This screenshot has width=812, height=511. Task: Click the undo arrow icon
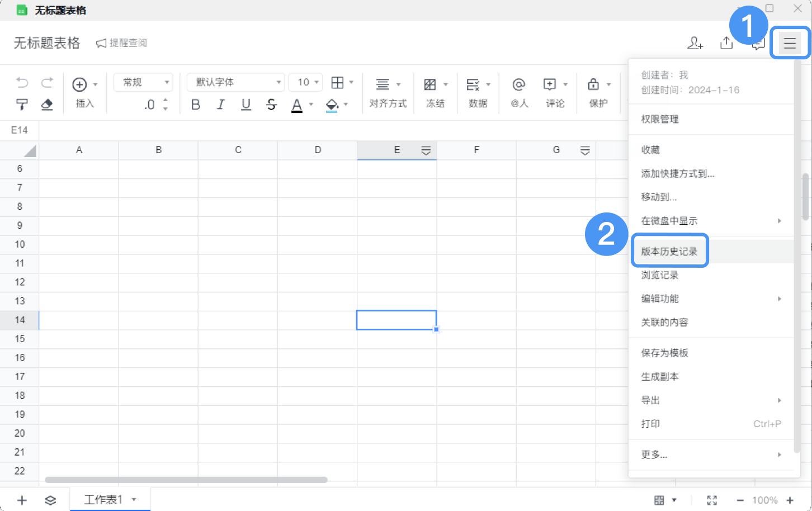click(22, 83)
